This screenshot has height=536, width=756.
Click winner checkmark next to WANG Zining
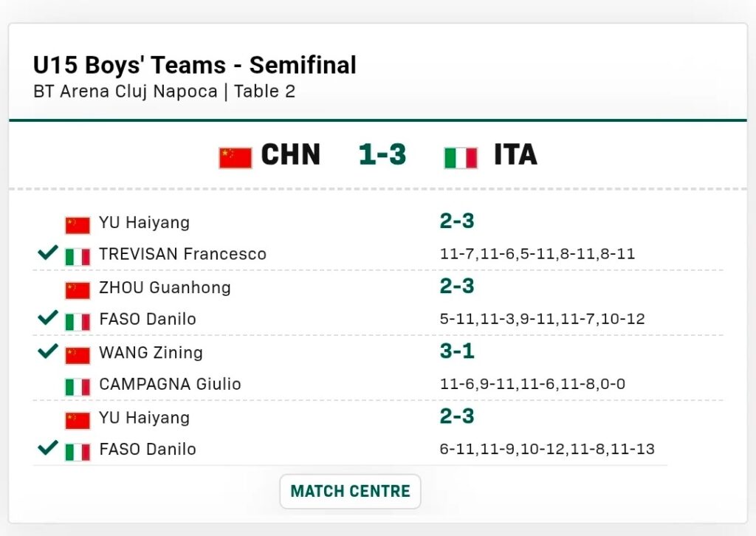click(48, 351)
